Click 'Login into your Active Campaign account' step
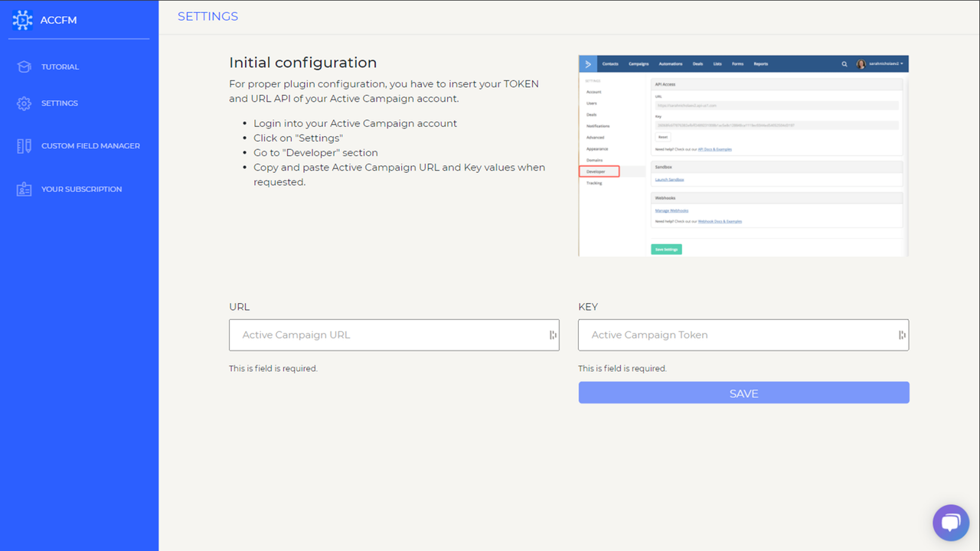This screenshot has width=980, height=551. click(355, 123)
